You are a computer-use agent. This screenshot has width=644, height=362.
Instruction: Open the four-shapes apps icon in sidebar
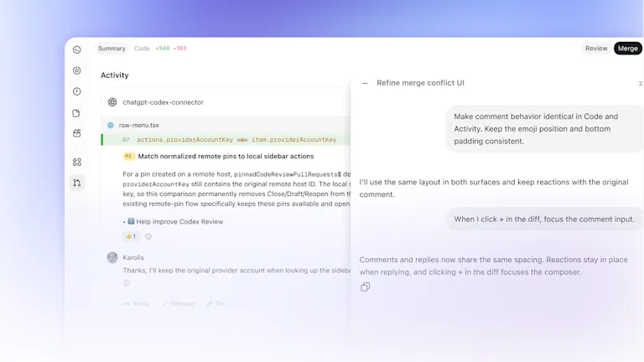pos(77,162)
